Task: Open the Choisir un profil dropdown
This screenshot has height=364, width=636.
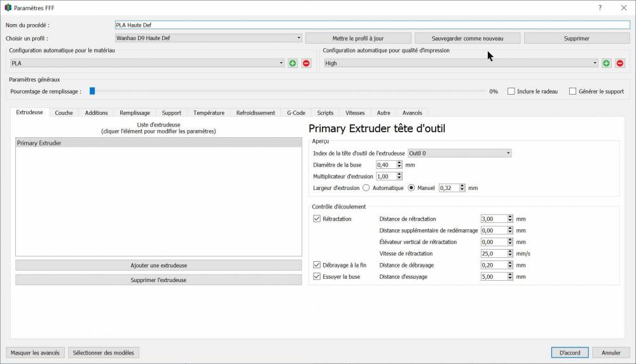Action: click(209, 38)
